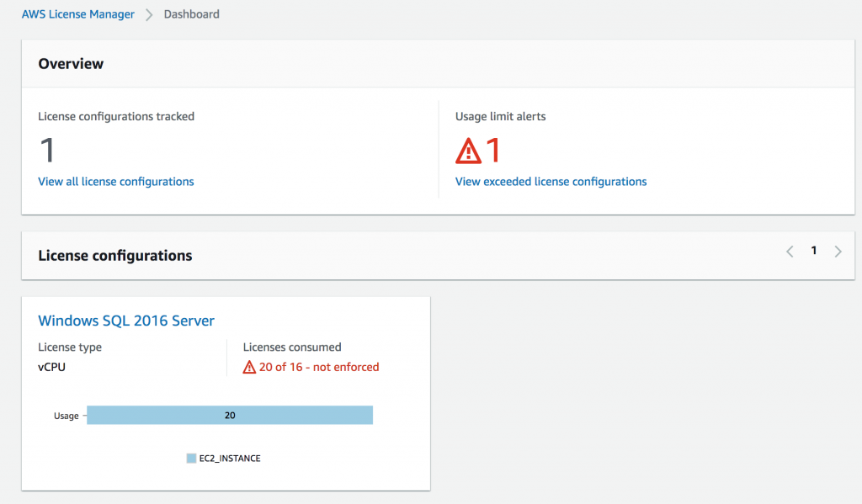862x504 pixels.
Task: Click the EC2_INSTANCE legend label
Action: (x=230, y=459)
